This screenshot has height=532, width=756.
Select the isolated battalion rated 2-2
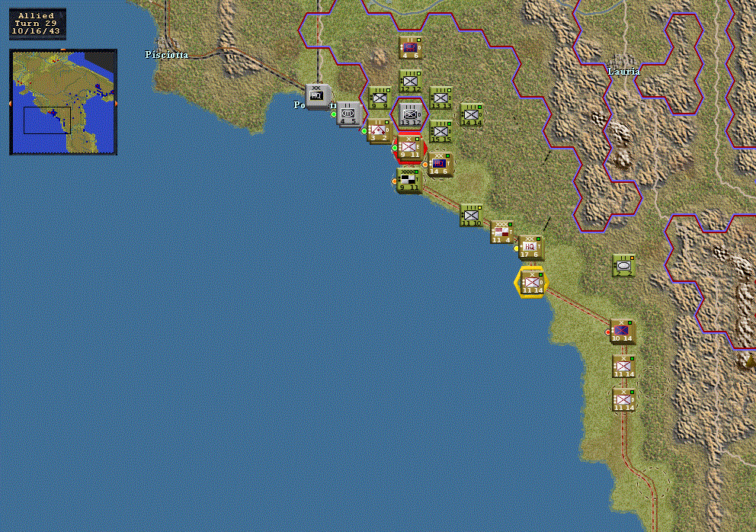(624, 266)
